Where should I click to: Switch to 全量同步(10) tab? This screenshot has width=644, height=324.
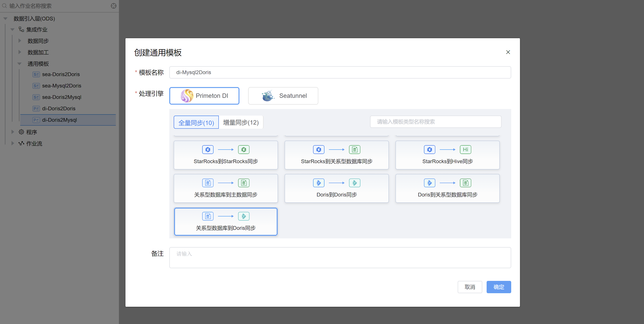(x=196, y=122)
